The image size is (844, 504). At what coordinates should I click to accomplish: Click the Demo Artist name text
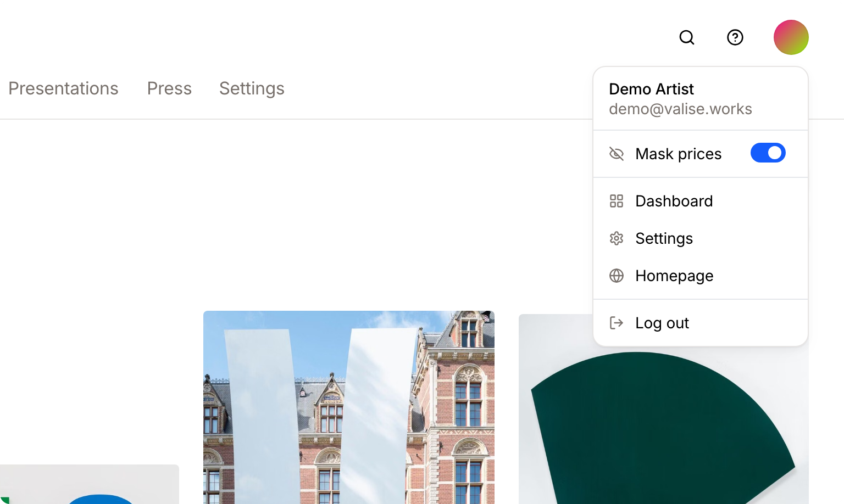pyautogui.click(x=651, y=89)
